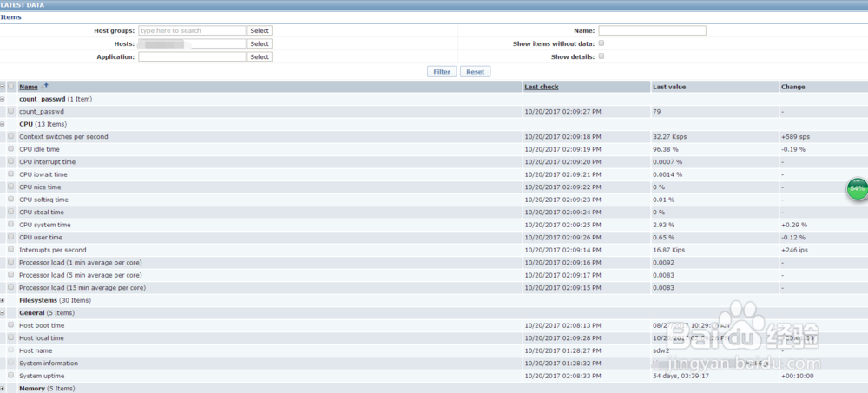Screen dimensions: 868x393
Task: Click Select button next to Hosts
Action: [260, 43]
